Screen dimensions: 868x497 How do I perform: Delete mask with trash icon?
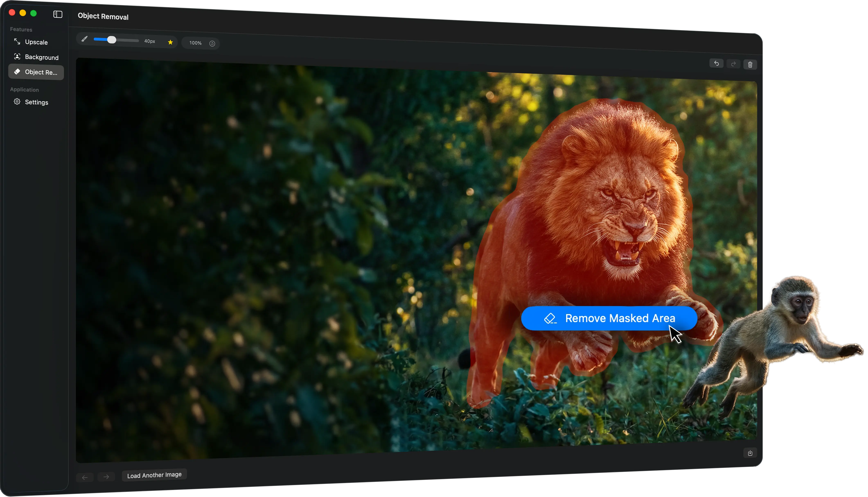pyautogui.click(x=750, y=65)
